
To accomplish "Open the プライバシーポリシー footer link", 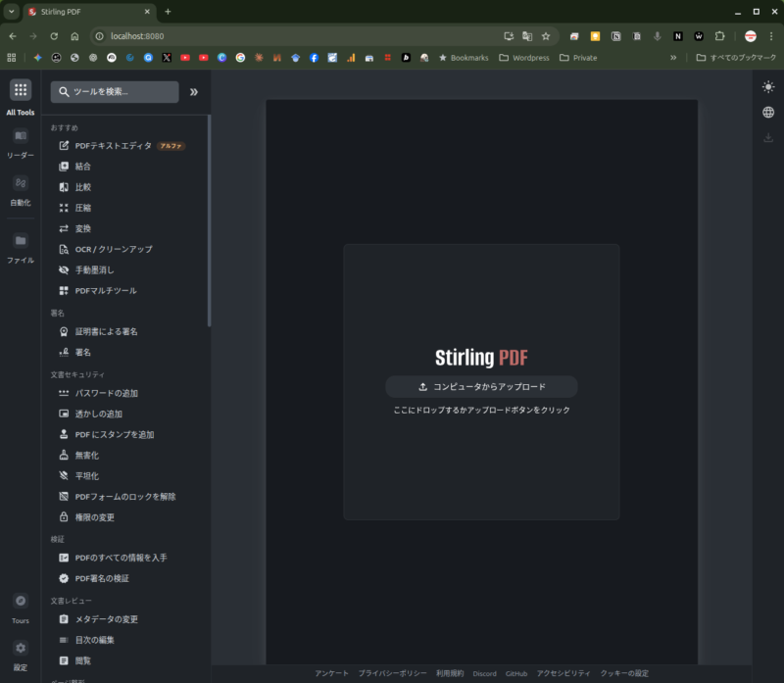I will pos(392,673).
